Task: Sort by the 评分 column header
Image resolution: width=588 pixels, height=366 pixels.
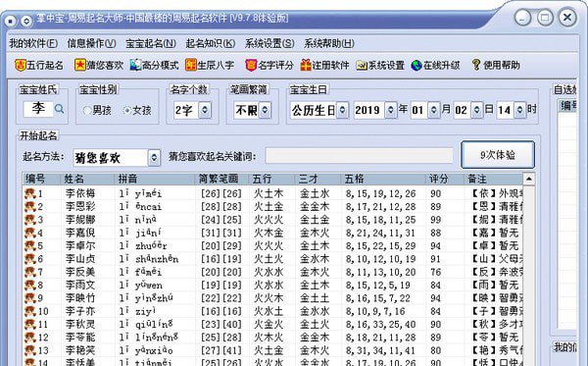Action: tap(444, 179)
